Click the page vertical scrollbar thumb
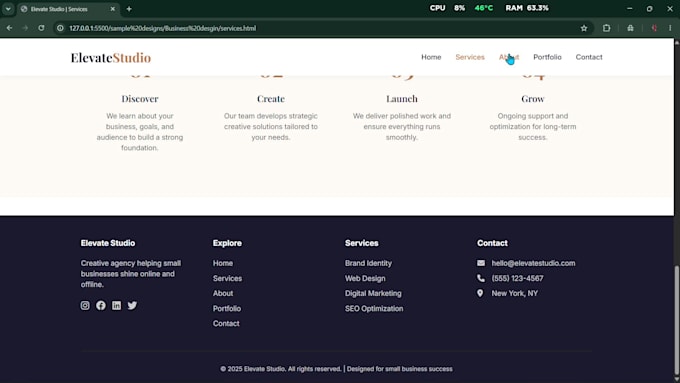This screenshot has width=680, height=383. tap(677, 319)
